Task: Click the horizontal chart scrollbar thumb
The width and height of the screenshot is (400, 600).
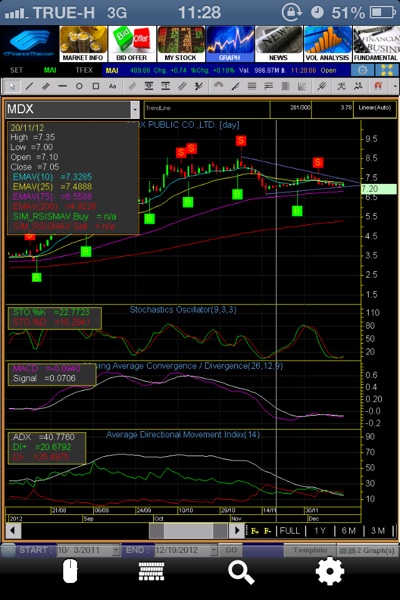Action: click(188, 531)
